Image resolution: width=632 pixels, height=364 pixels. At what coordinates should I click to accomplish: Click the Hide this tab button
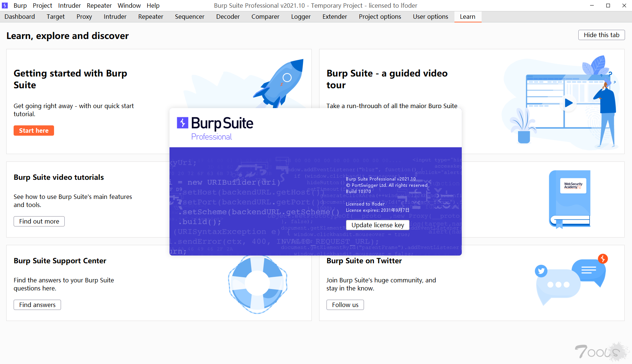click(x=601, y=35)
